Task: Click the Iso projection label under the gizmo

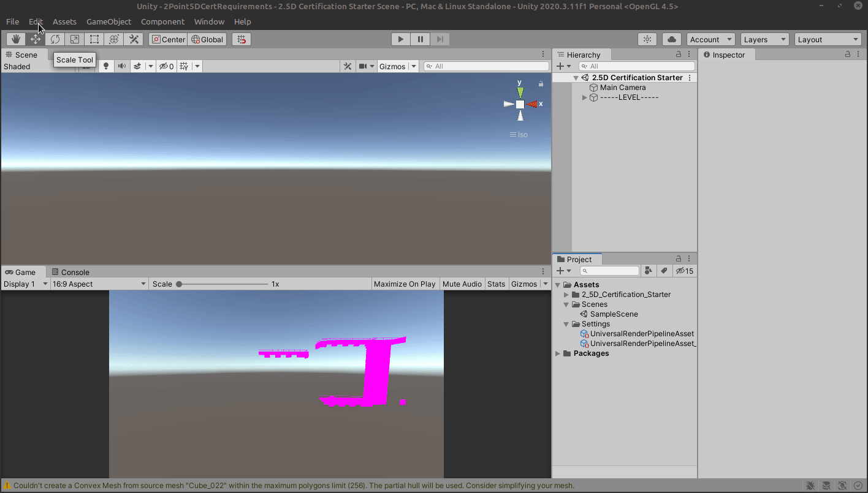Action: (519, 135)
